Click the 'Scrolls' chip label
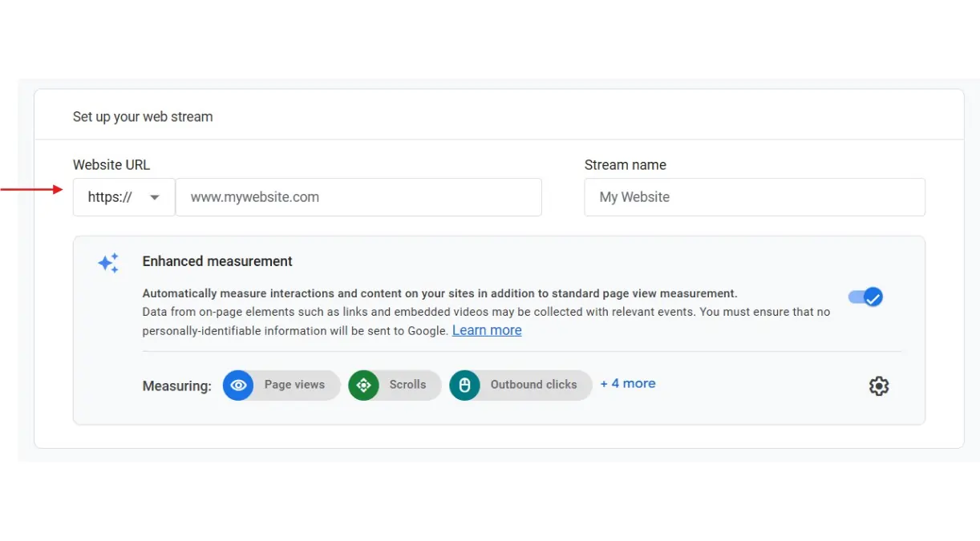Screen dimensions: 980x541 (407, 385)
